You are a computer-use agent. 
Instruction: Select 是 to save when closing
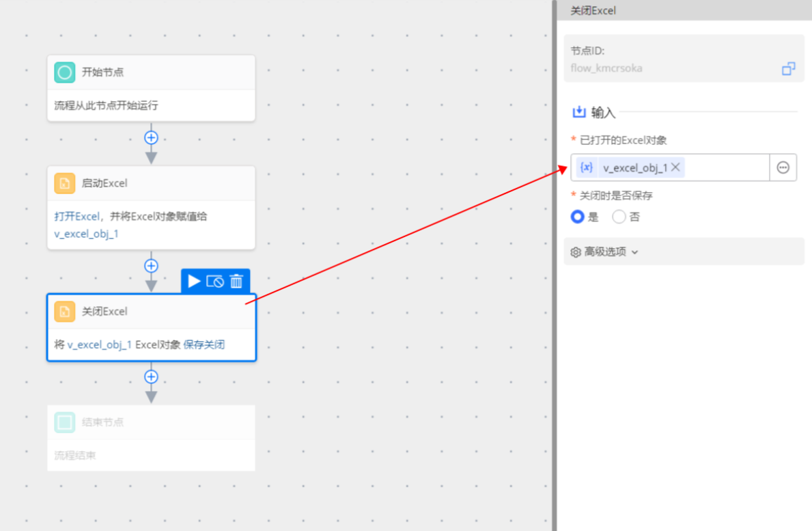pos(577,217)
